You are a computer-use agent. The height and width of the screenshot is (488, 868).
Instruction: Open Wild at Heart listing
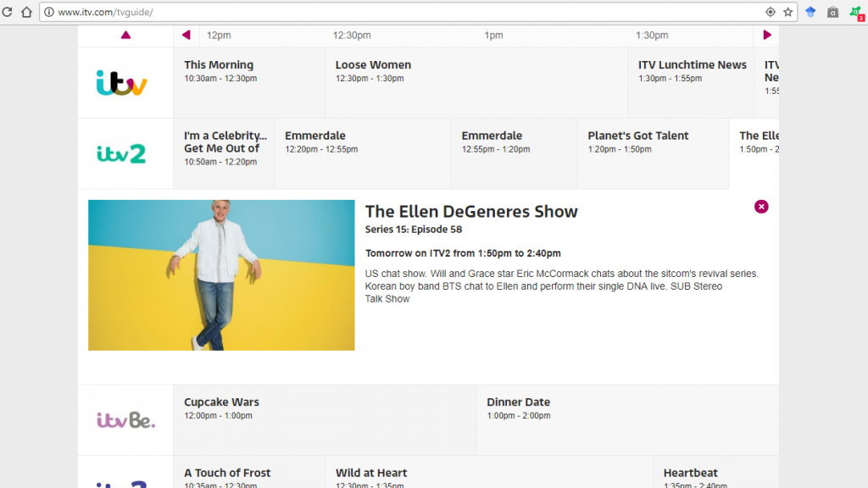[x=489, y=472]
